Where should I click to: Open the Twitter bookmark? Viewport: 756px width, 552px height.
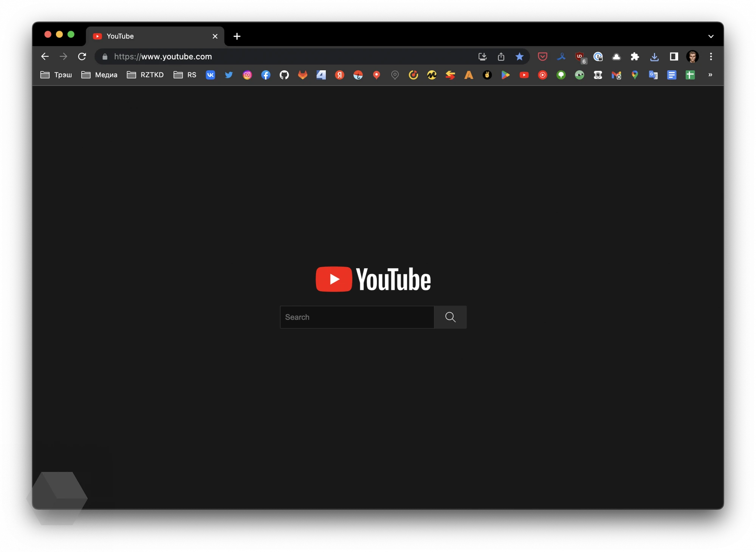click(x=229, y=75)
